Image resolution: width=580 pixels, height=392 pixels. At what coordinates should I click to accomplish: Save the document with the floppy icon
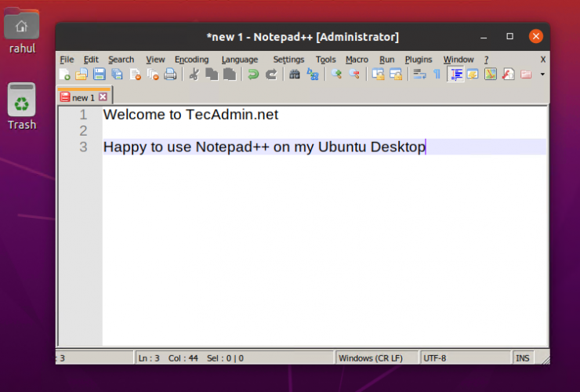[x=100, y=74]
